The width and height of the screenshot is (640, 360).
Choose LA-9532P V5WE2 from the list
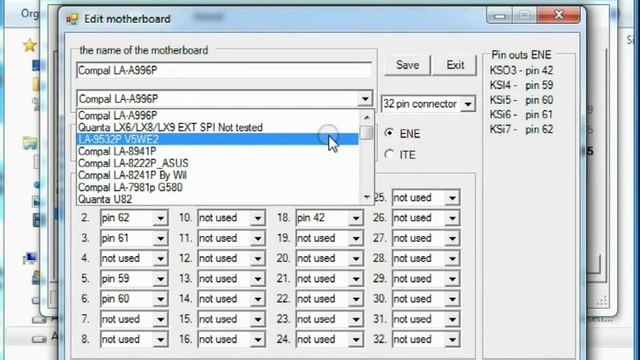(218, 139)
